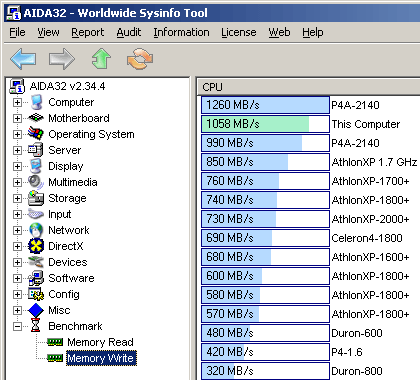Click the green Up arrow toolbar icon
This screenshot has height=380, width=420.
click(101, 59)
